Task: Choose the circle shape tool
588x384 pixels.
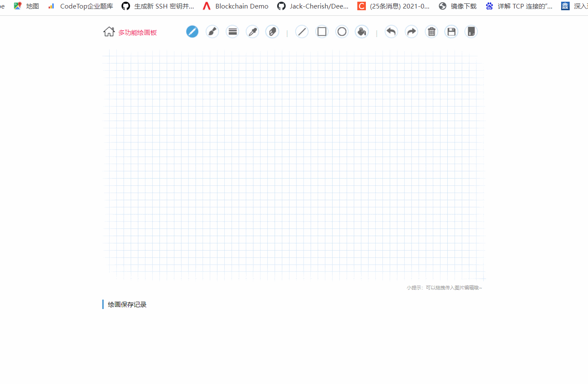Action: [x=342, y=32]
